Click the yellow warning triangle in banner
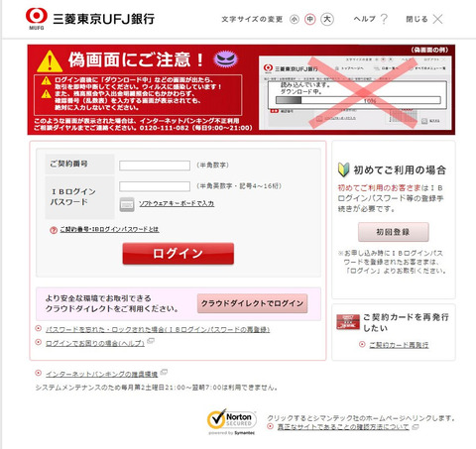The height and width of the screenshot is (449, 476). click(50, 61)
